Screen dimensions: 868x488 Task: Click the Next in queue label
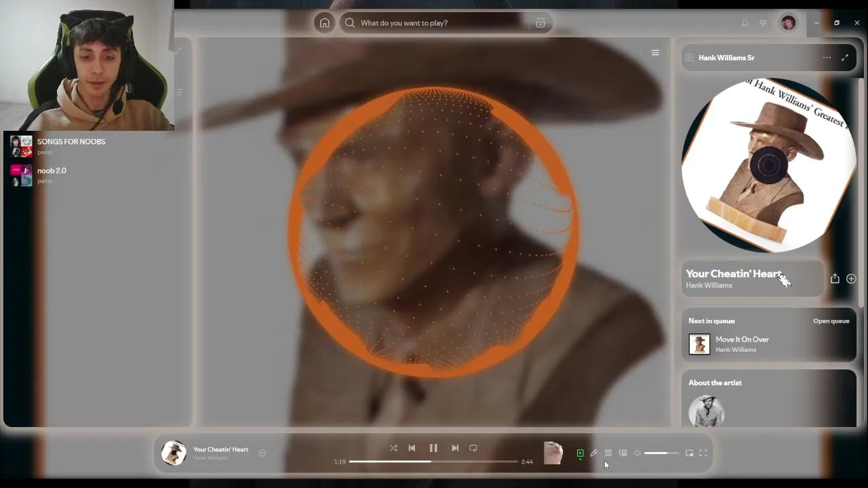pos(711,321)
